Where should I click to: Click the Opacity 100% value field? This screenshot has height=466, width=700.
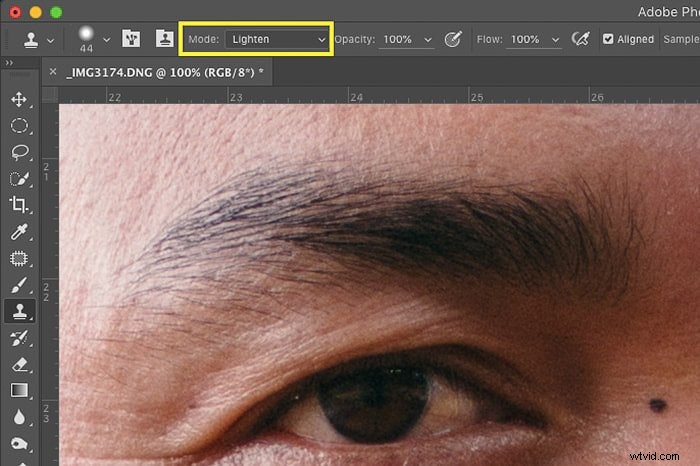pos(398,39)
